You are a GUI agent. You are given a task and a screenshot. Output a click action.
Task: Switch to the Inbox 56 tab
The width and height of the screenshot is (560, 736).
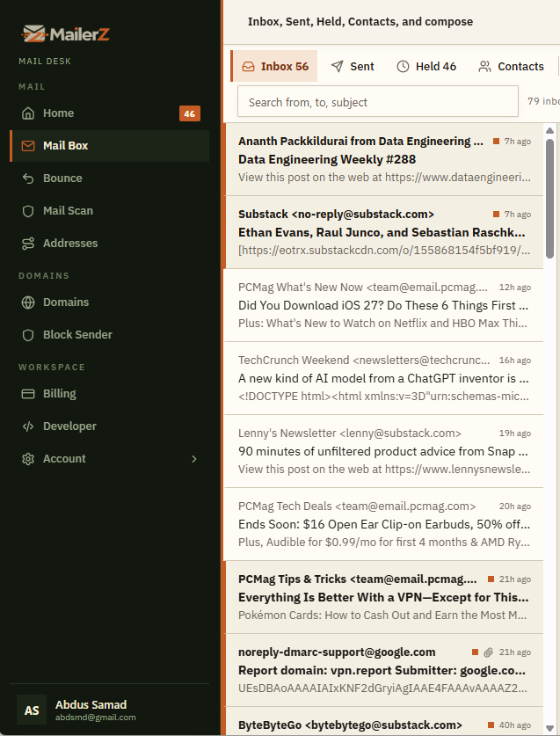pyautogui.click(x=274, y=66)
